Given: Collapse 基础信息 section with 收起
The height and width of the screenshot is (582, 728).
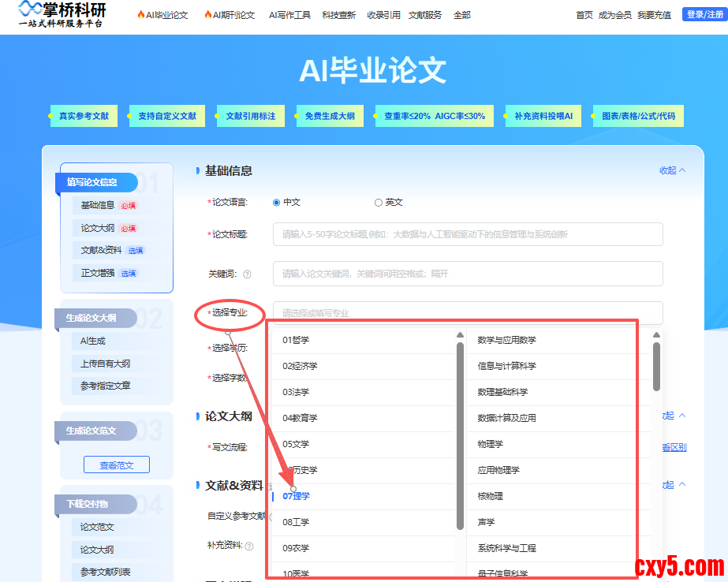Looking at the screenshot, I should [672, 170].
